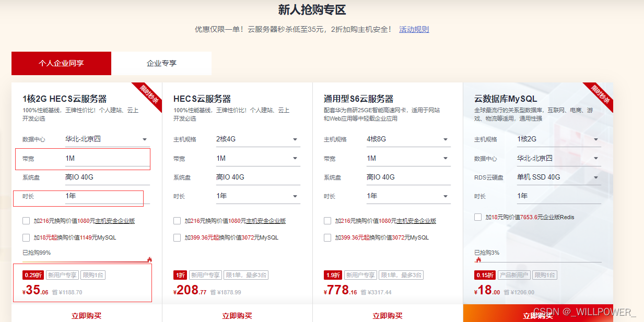644x322 pixels.
Task: Open 主机规格 1核2G dropdown in MySQL card
Action: [558, 139]
